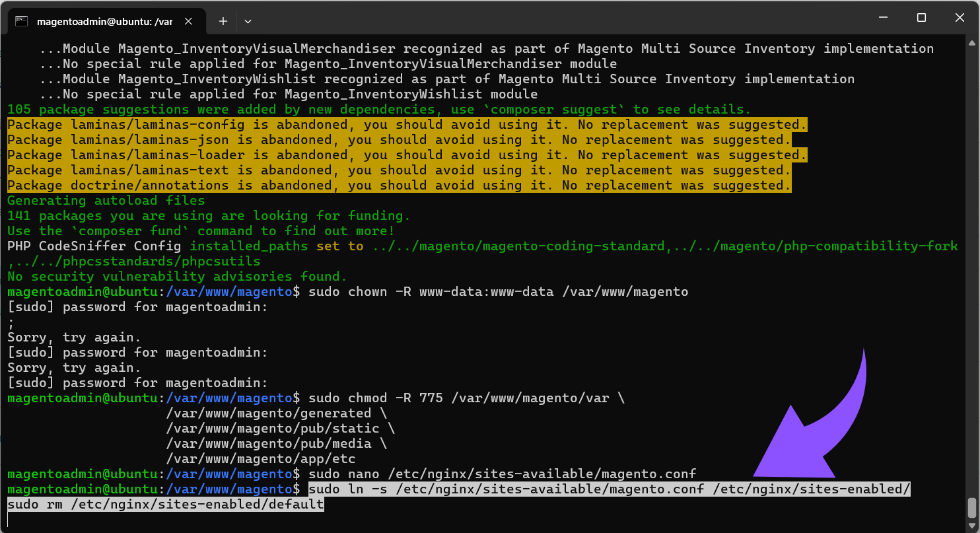Open a new terminal tab

pos(223,21)
